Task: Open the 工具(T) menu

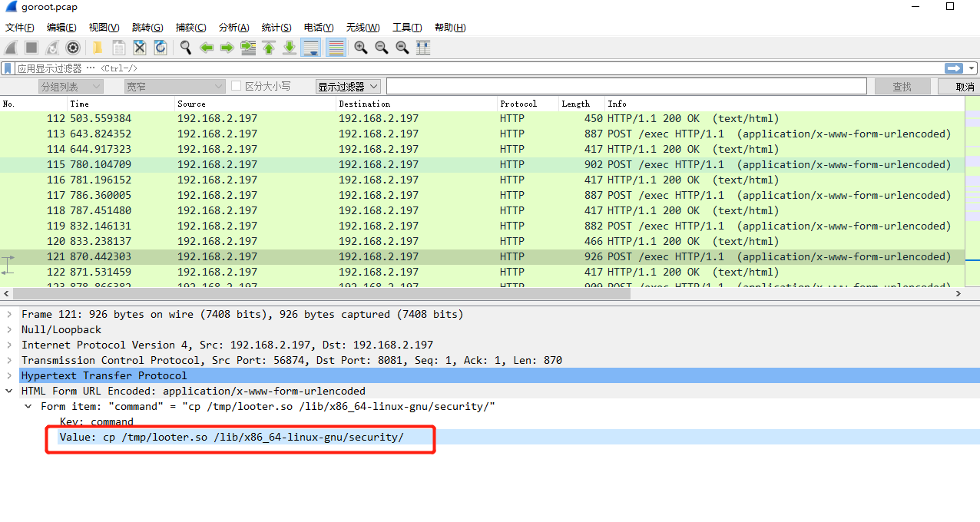Action: (408, 28)
